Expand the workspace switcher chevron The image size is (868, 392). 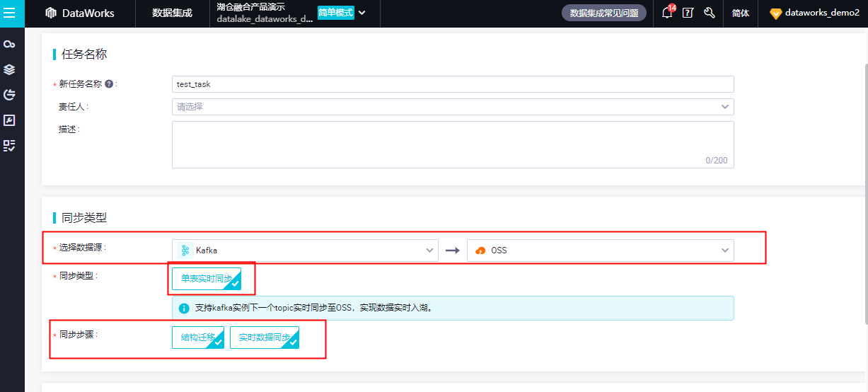point(362,13)
